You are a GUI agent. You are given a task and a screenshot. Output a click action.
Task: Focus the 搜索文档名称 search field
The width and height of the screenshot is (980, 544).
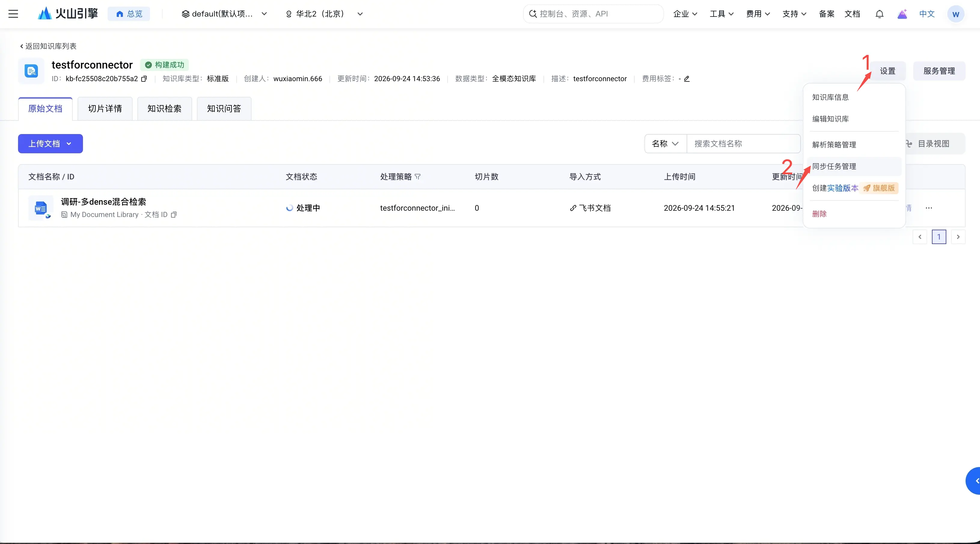tap(743, 144)
